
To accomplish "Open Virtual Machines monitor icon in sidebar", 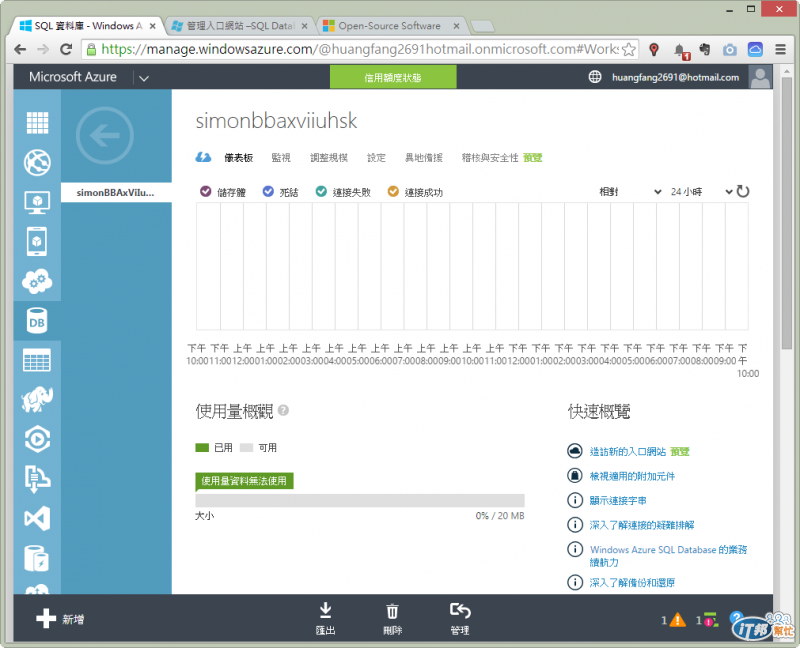I will [x=37, y=203].
